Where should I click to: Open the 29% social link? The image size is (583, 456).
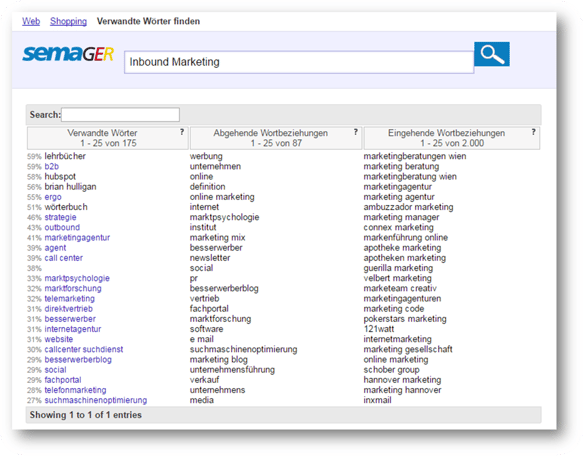click(x=55, y=370)
